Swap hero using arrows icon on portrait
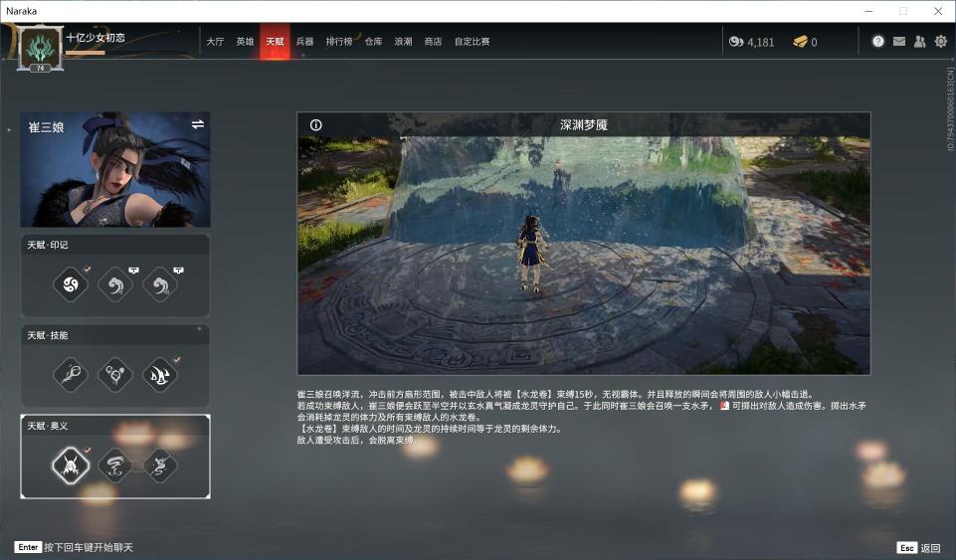Screen dimensions: 956x560 [198, 124]
